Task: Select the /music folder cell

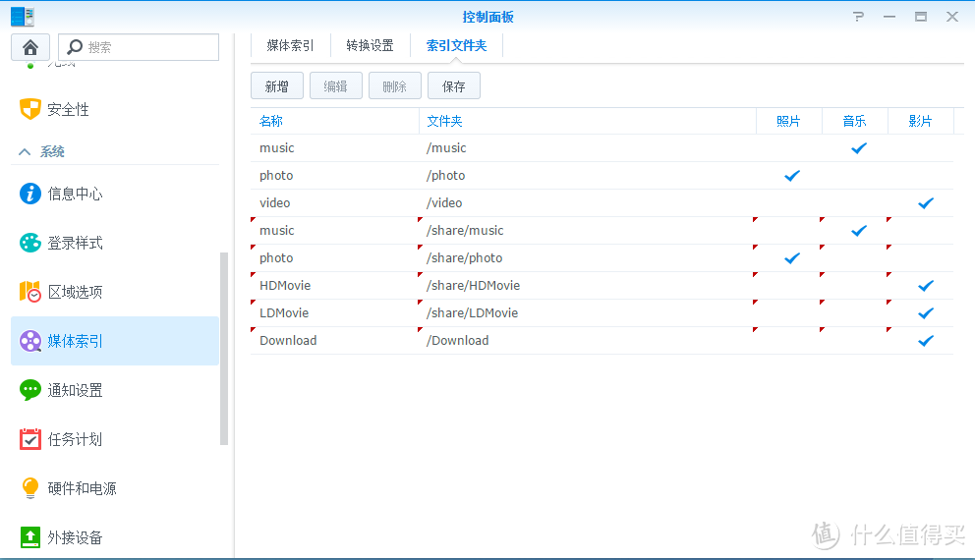Action: coord(587,148)
